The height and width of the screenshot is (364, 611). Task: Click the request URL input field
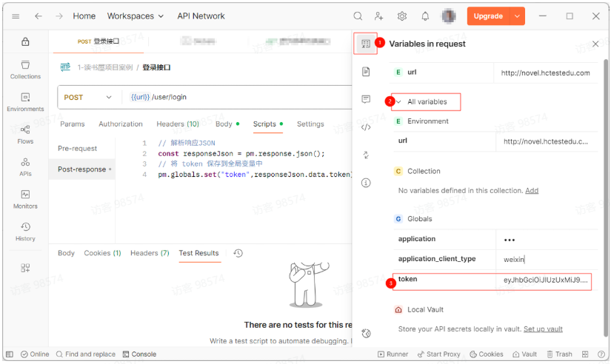pos(238,97)
